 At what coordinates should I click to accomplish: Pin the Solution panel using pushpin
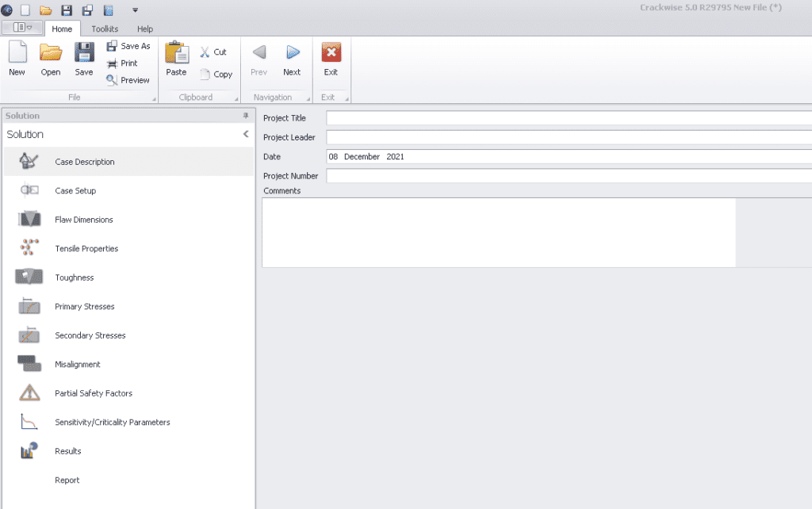(245, 116)
